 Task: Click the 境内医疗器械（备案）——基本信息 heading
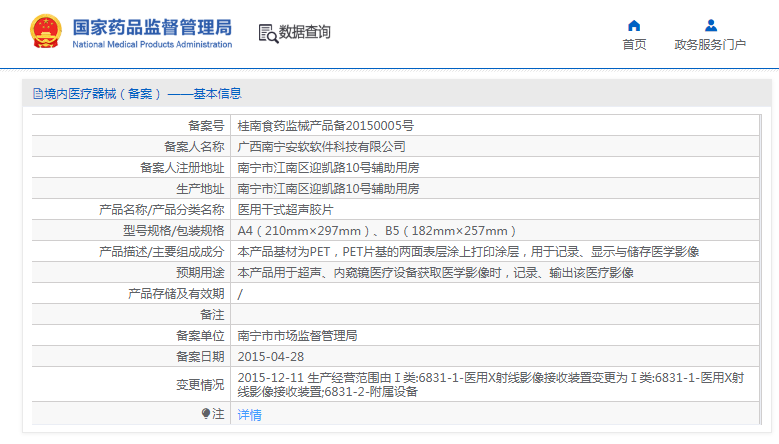click(143, 93)
